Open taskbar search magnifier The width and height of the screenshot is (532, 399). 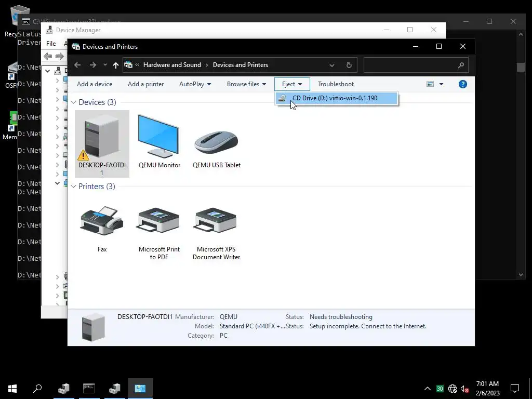pyautogui.click(x=37, y=389)
